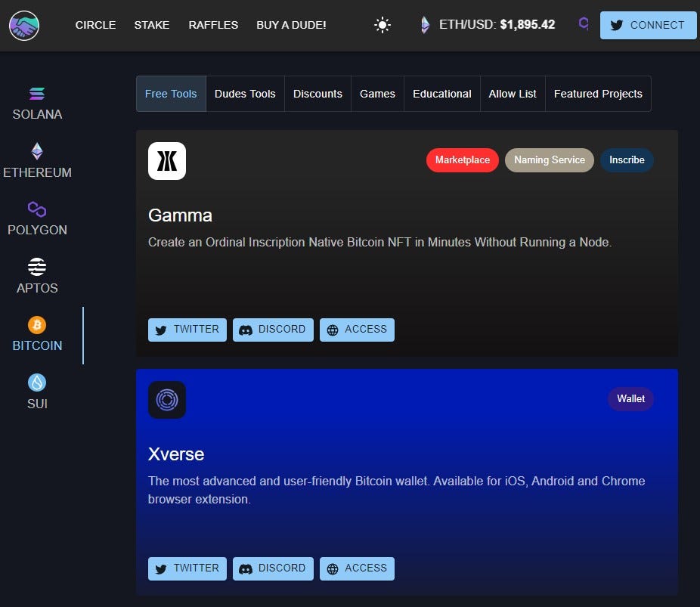The height and width of the screenshot is (607, 700).
Task: Click the Xverse logo thumbnail
Action: click(167, 400)
